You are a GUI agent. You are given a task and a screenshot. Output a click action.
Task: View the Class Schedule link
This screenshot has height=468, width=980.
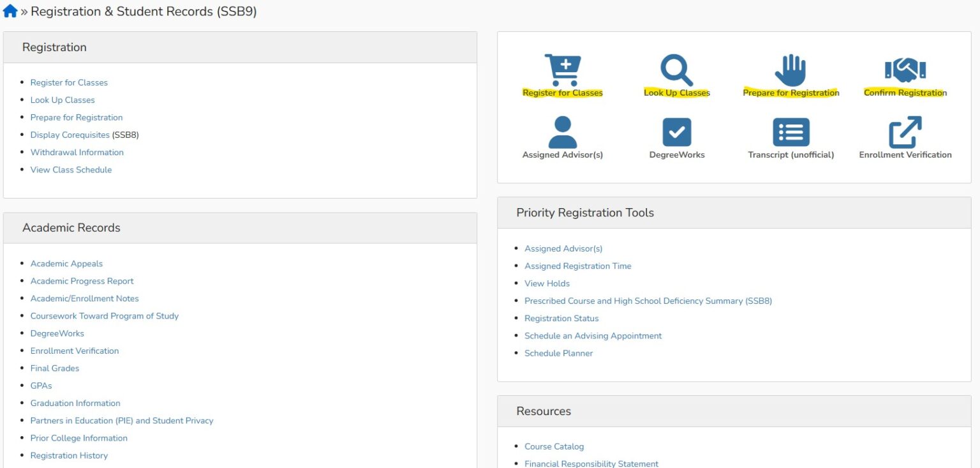point(71,169)
